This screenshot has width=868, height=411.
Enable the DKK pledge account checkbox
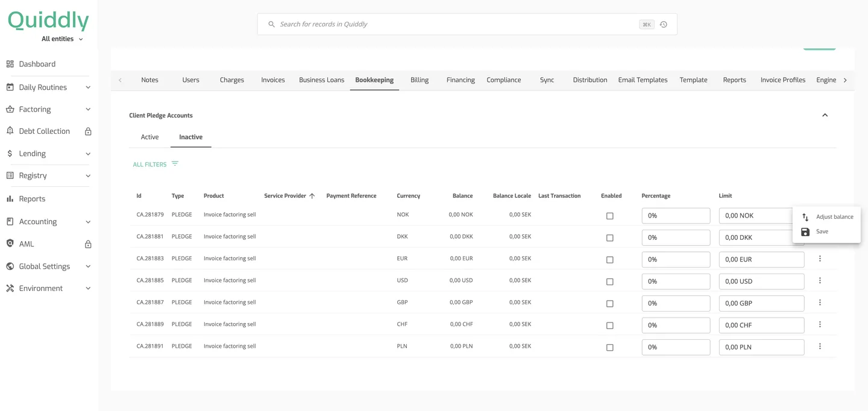pos(610,238)
